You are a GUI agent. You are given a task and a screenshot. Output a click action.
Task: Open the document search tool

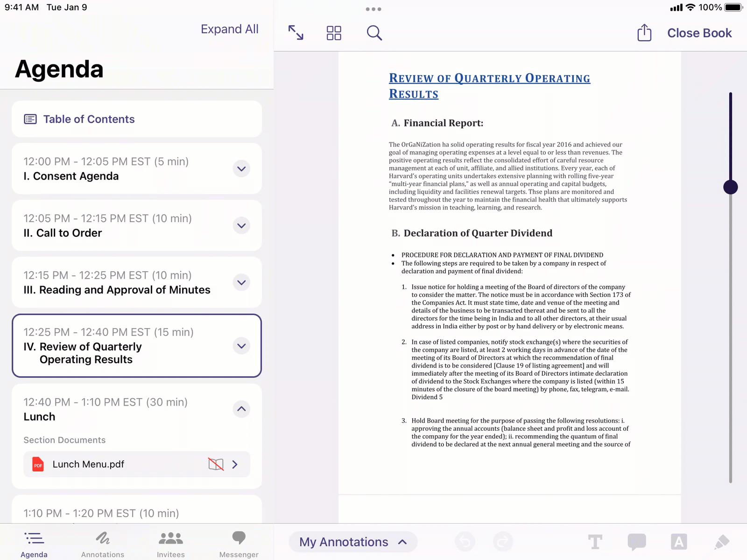tap(373, 33)
